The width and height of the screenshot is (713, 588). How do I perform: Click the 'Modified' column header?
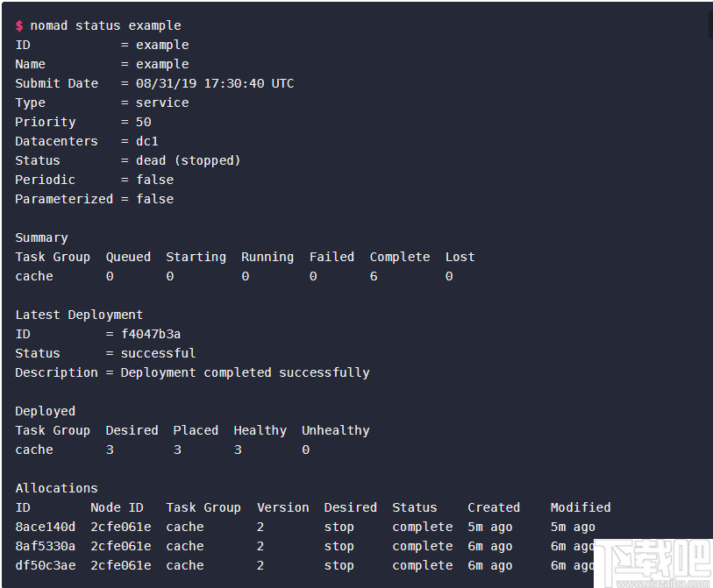(581, 507)
